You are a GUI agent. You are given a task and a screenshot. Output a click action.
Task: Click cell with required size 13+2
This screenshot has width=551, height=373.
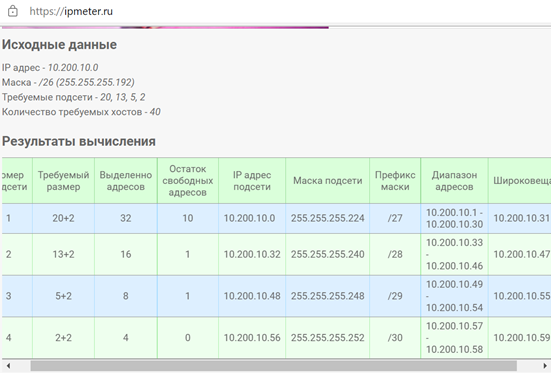[63, 254]
